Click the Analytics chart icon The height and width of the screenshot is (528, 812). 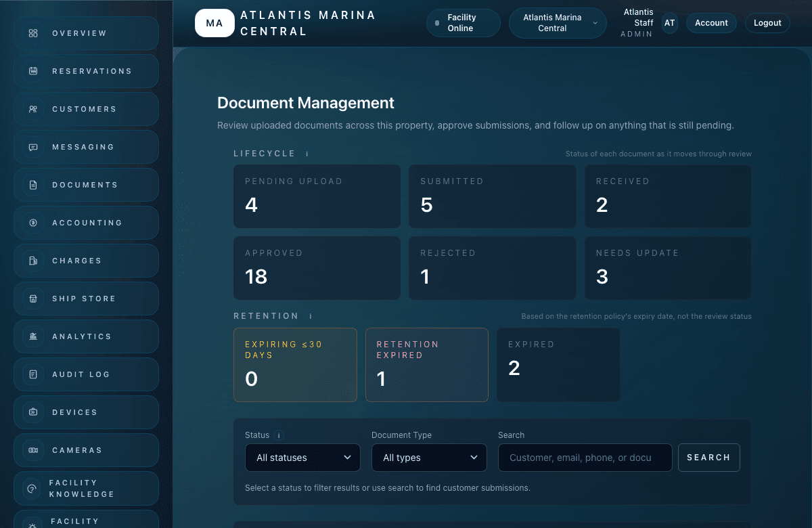33,336
